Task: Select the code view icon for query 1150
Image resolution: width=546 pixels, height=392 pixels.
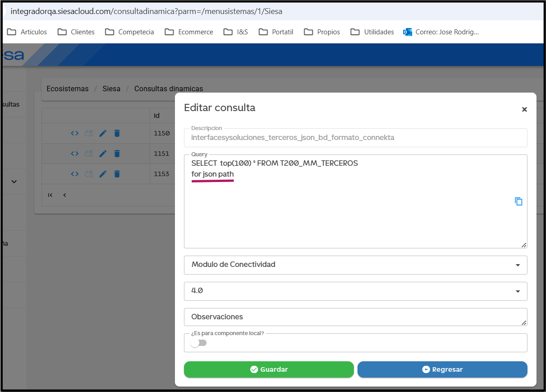Action: click(x=75, y=133)
